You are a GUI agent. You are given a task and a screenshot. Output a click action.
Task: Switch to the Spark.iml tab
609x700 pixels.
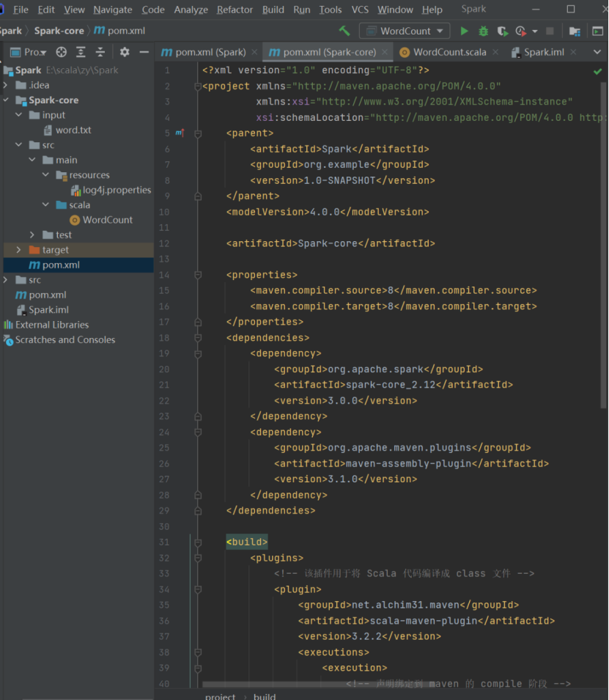coord(544,52)
